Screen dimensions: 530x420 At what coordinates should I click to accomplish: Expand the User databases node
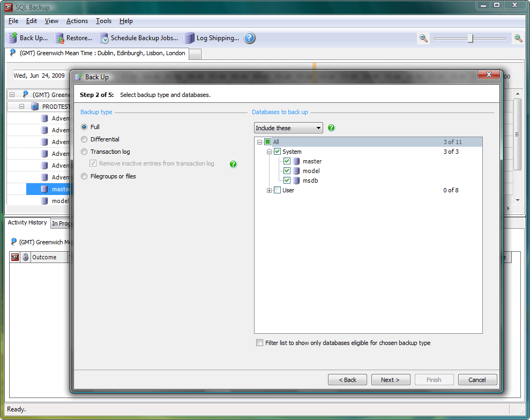269,190
